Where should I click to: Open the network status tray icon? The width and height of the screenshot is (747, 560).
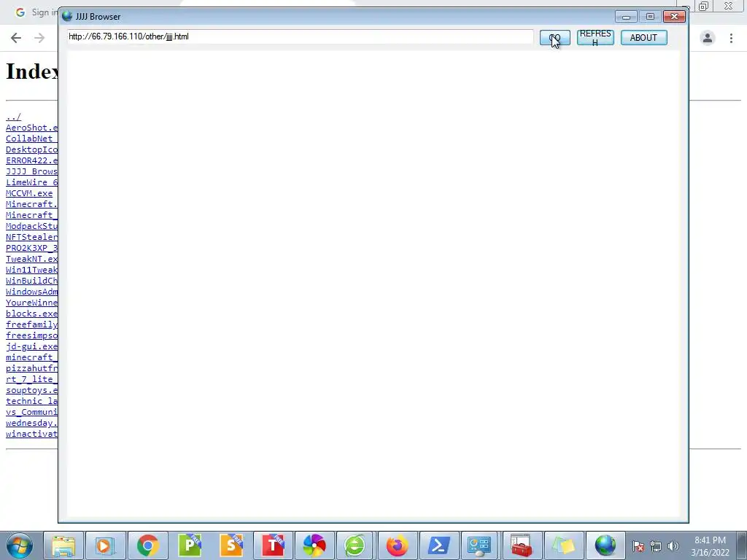click(x=656, y=546)
